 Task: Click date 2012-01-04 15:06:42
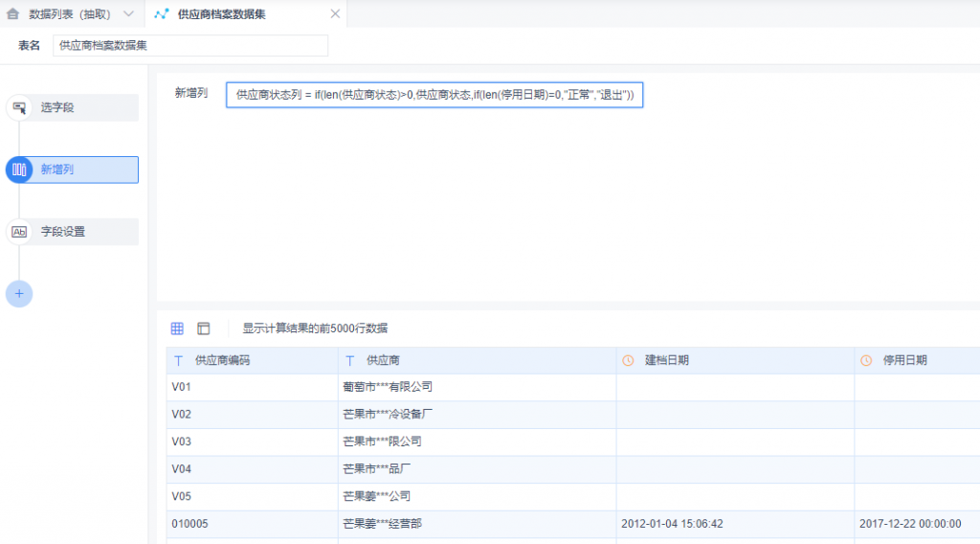[x=672, y=524]
